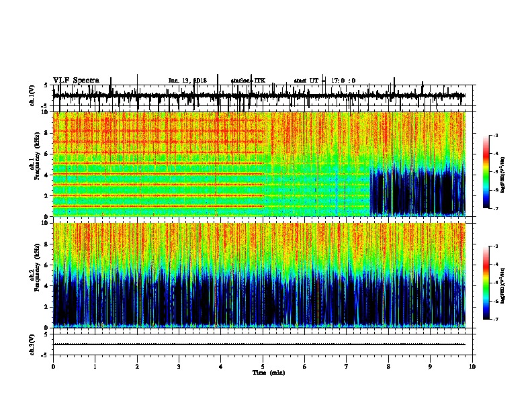
Task: Click the ch.2 spectrogram panel
Action: tap(259, 275)
